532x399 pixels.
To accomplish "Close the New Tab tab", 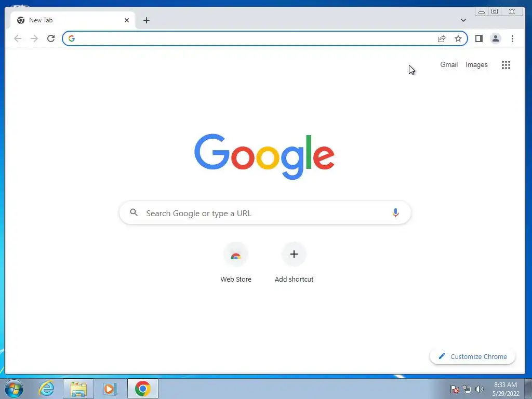I will click(127, 20).
